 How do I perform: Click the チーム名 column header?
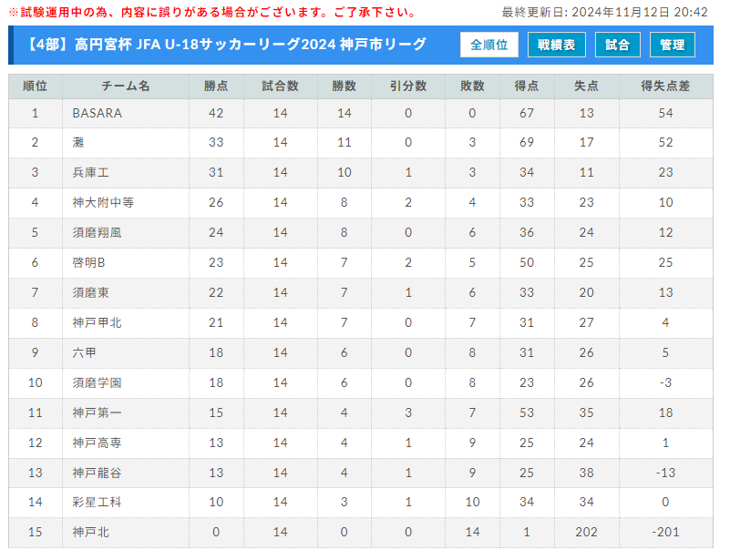tap(126, 86)
